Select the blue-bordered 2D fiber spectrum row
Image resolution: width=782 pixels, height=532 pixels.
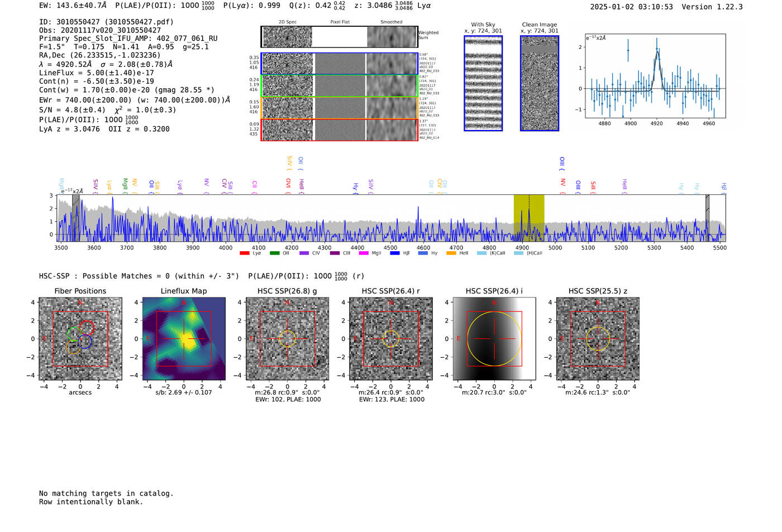340,64
